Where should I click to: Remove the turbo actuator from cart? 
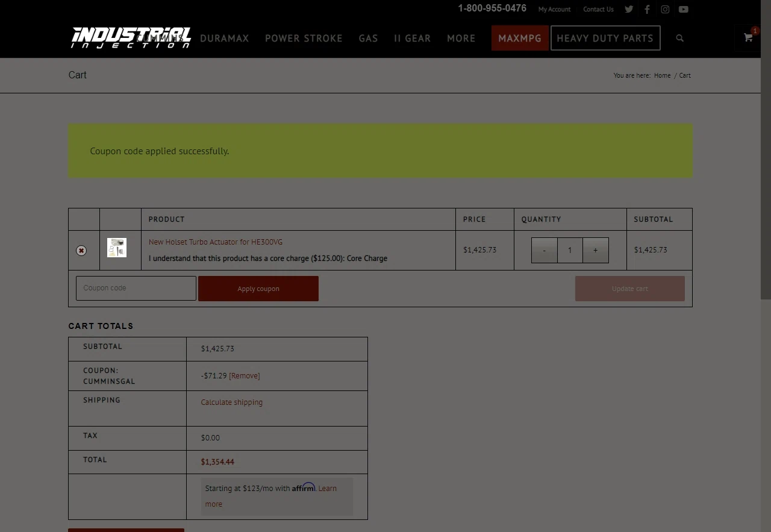click(81, 251)
